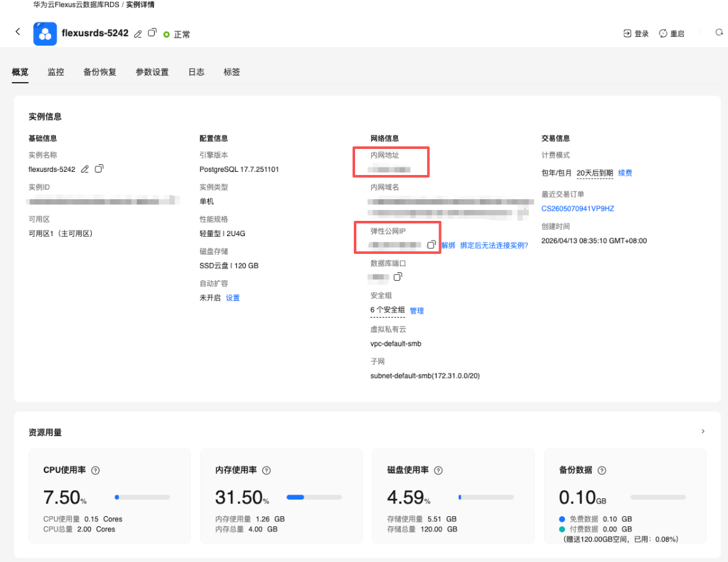Viewport: 728px width, 562px height.
Task: Click 设置 link for 自动扩容
Action: [x=233, y=298]
